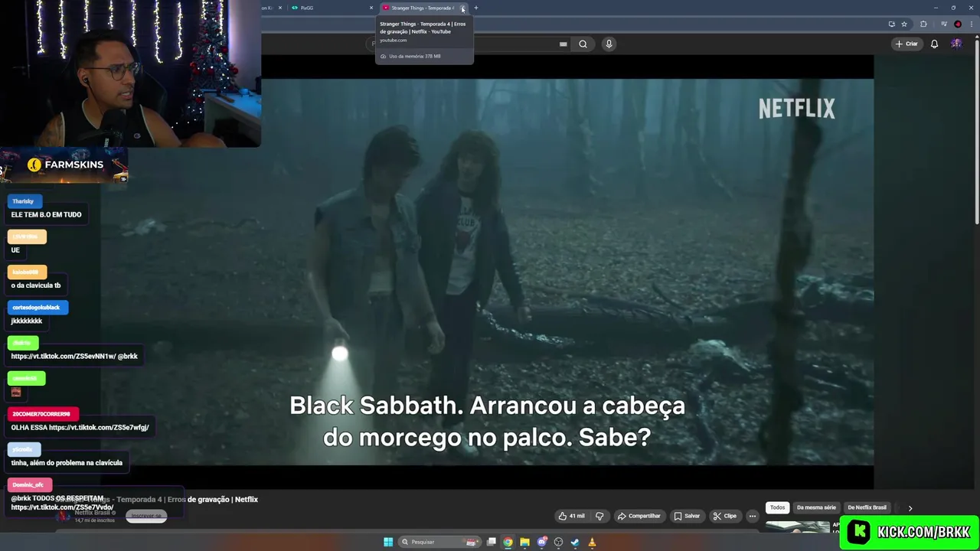Click the 20COMER70CORRER98 chat username
The height and width of the screenshot is (551, 980).
[x=42, y=414]
